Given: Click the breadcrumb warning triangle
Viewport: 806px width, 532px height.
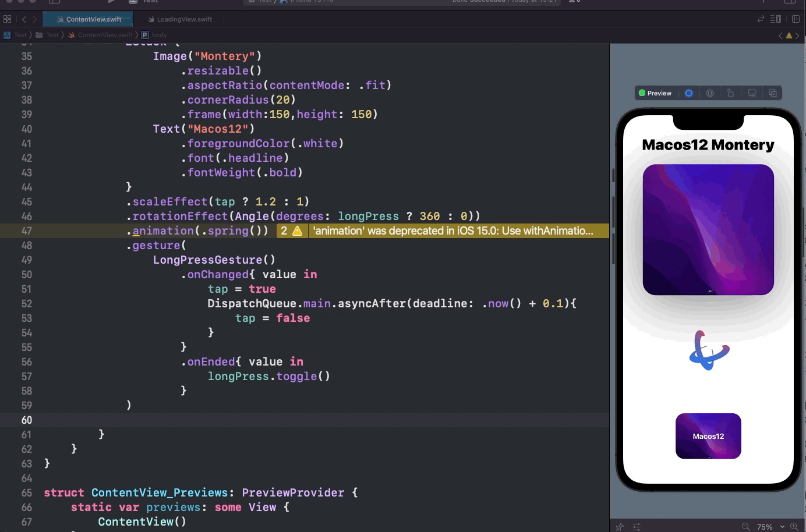Looking at the screenshot, I should coord(789,36).
